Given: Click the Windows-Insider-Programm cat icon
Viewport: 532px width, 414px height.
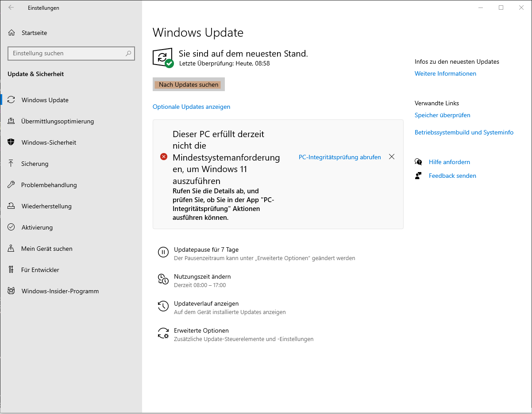Looking at the screenshot, I should click(x=12, y=291).
